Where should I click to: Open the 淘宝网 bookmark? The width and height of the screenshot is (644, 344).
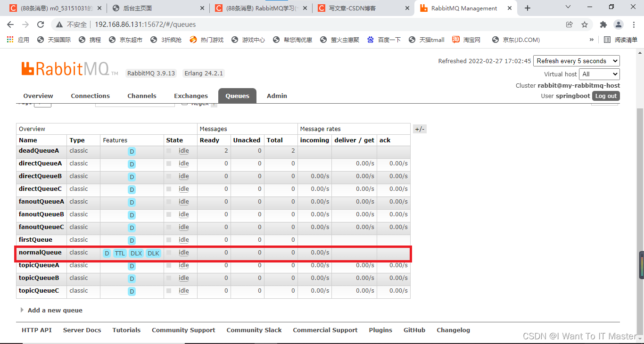pyautogui.click(x=466, y=40)
